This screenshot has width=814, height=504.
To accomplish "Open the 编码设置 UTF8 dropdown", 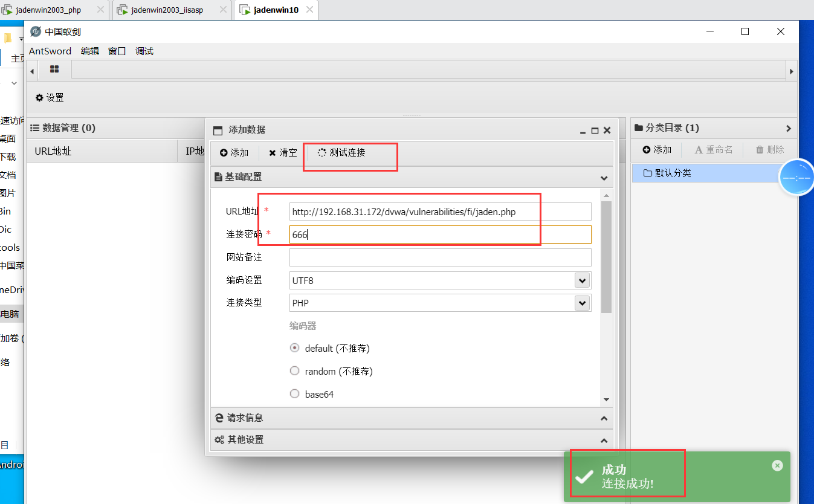I will (582, 280).
